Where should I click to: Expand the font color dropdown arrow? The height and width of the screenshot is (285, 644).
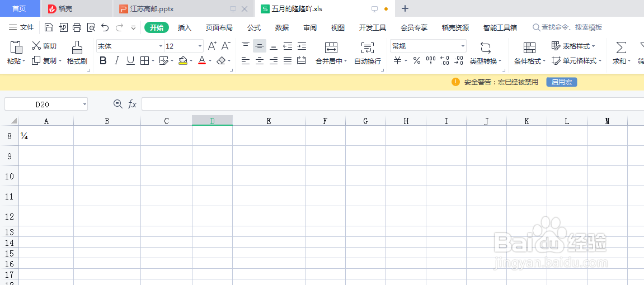pyautogui.click(x=210, y=61)
